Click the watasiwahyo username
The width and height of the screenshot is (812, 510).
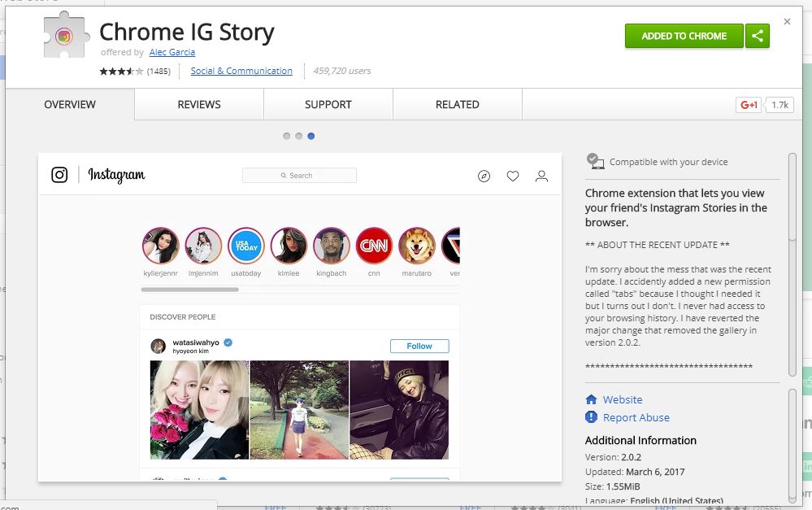196,342
